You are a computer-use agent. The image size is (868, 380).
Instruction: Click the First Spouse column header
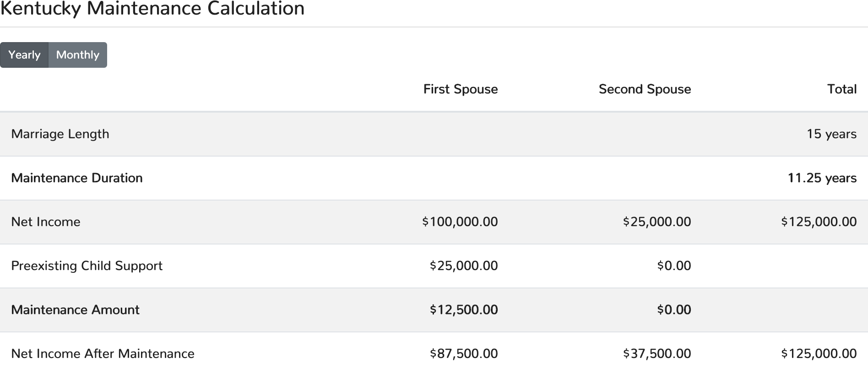(460, 89)
